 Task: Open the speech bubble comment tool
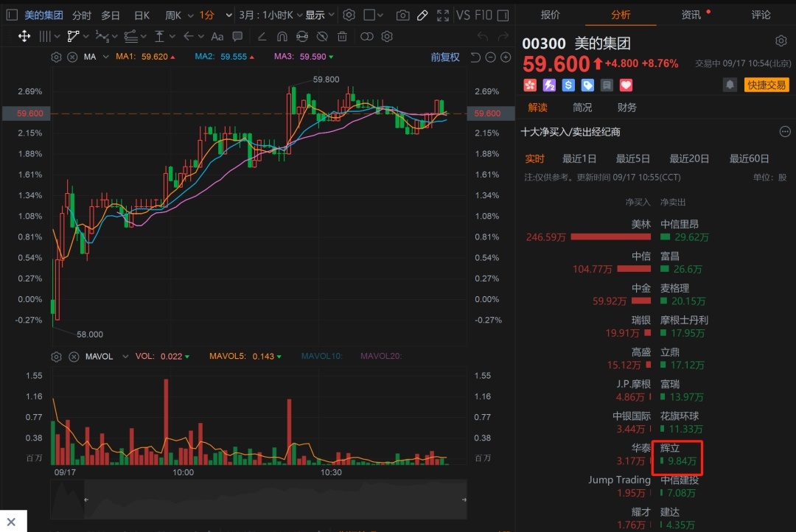(237, 36)
